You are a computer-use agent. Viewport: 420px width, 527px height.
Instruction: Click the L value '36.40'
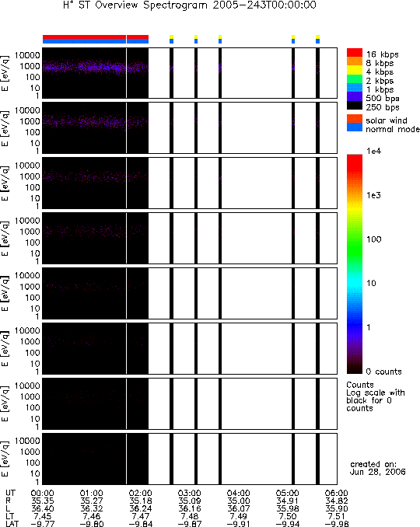[42, 508]
